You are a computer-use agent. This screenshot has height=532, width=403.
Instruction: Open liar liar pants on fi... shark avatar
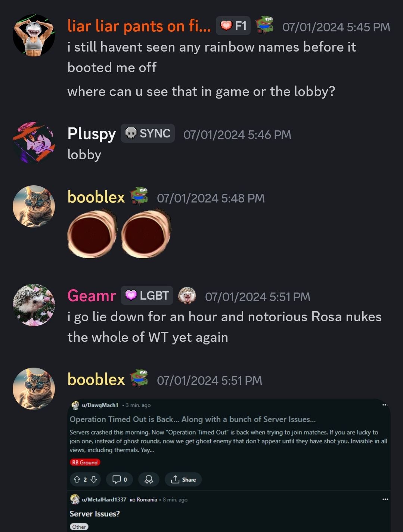click(x=34, y=35)
